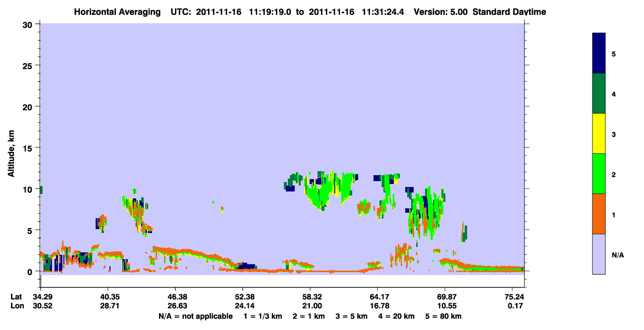Click the colorbar 'N/A' label

point(618,255)
